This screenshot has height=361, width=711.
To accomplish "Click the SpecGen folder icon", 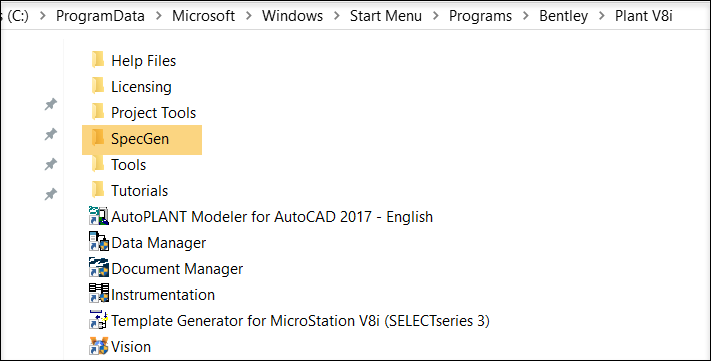I will [x=97, y=138].
